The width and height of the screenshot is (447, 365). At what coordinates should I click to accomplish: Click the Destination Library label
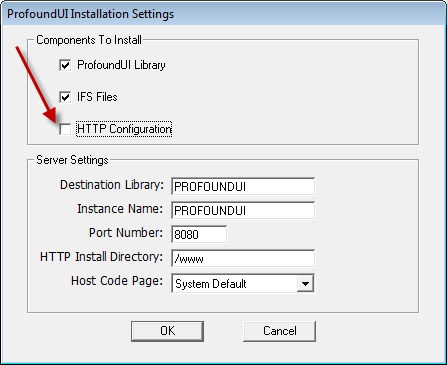point(112,185)
